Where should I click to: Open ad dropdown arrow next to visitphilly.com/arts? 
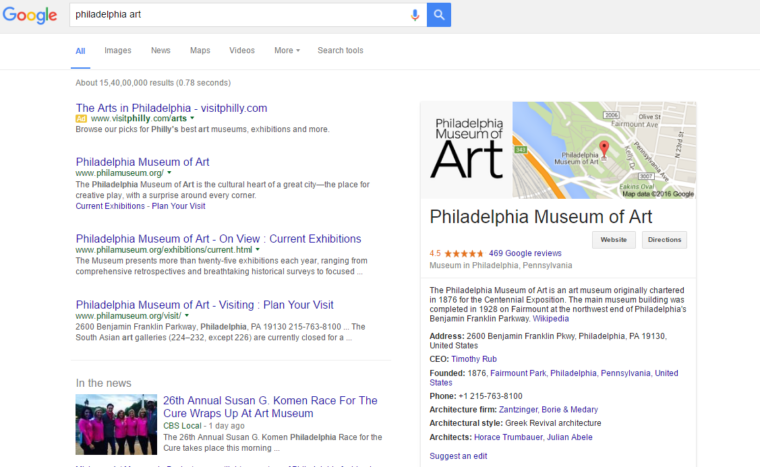192,118
